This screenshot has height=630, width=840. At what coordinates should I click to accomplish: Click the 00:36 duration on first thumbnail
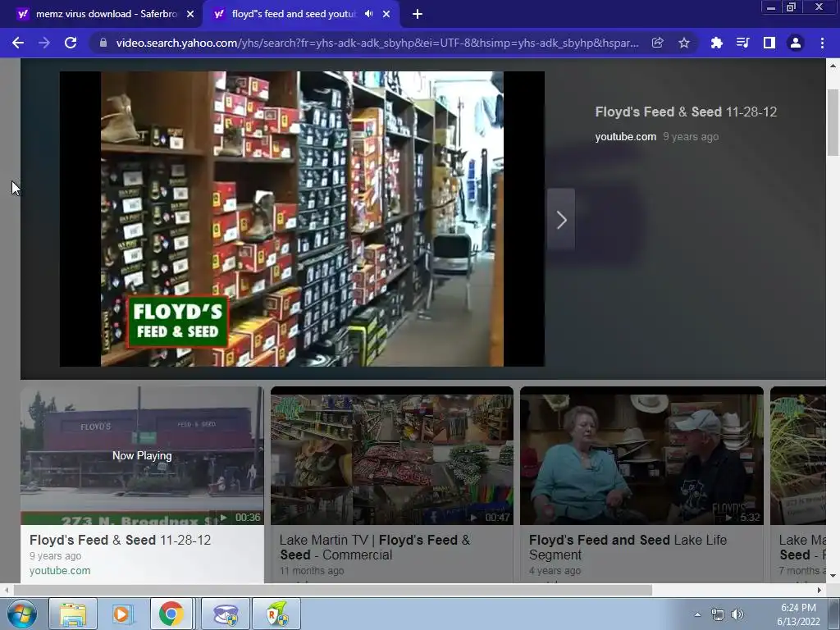coord(248,518)
